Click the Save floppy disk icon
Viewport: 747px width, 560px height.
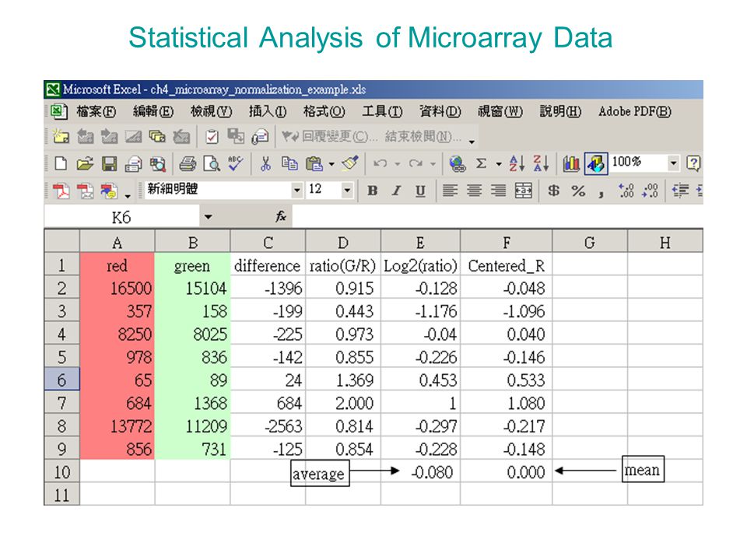109,164
